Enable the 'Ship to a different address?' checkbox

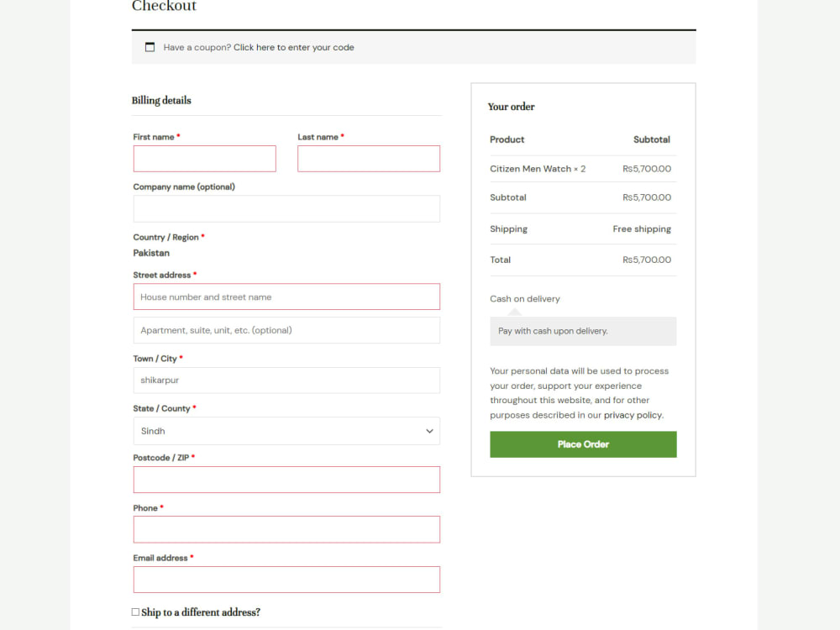(134, 612)
